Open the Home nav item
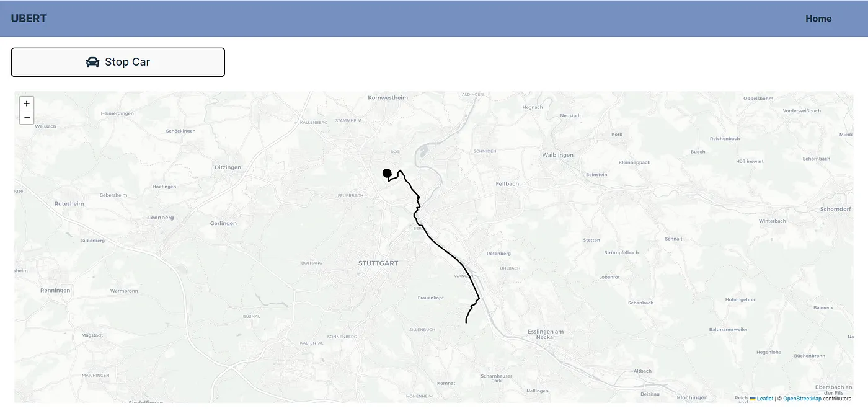Viewport: 868px width, 411px height. [x=818, y=19]
